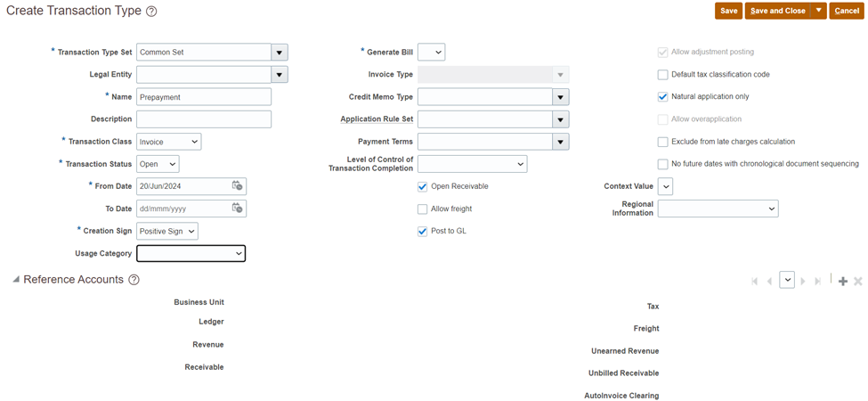868x401 pixels.
Task: Open Legal Entity dropdown arrow
Action: click(x=280, y=74)
